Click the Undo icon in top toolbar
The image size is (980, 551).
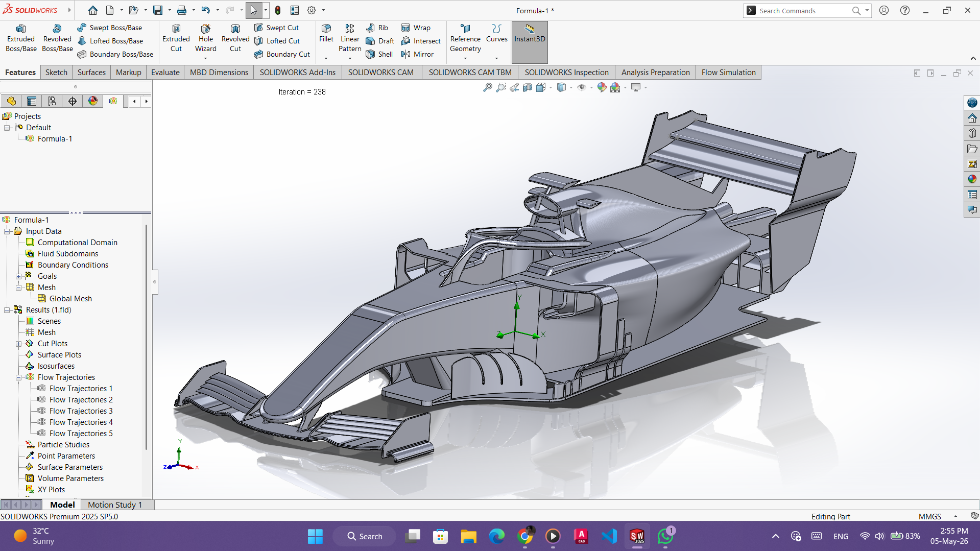[205, 10]
